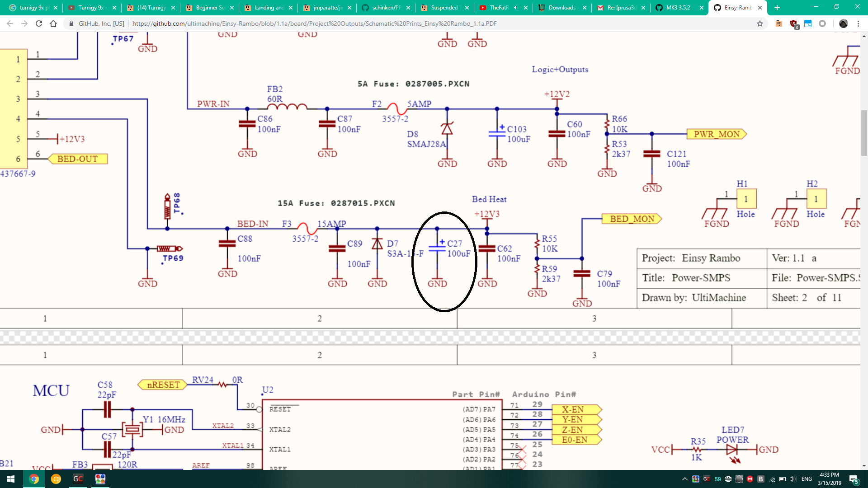Mute the TheFatR tab audio icon
This screenshot has height=488, width=868.
point(516,8)
